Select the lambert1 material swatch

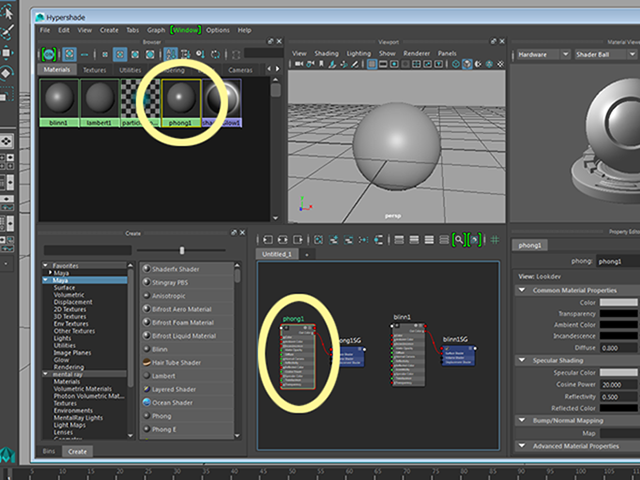coord(99,103)
